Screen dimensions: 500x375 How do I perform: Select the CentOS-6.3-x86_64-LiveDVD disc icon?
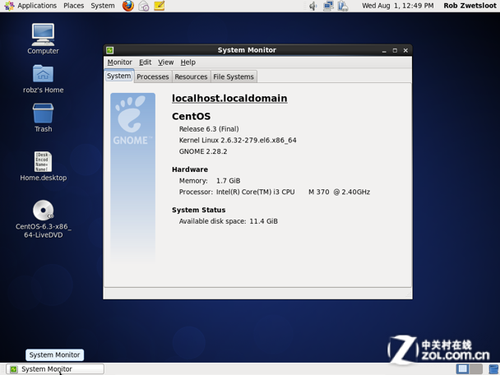43,219
